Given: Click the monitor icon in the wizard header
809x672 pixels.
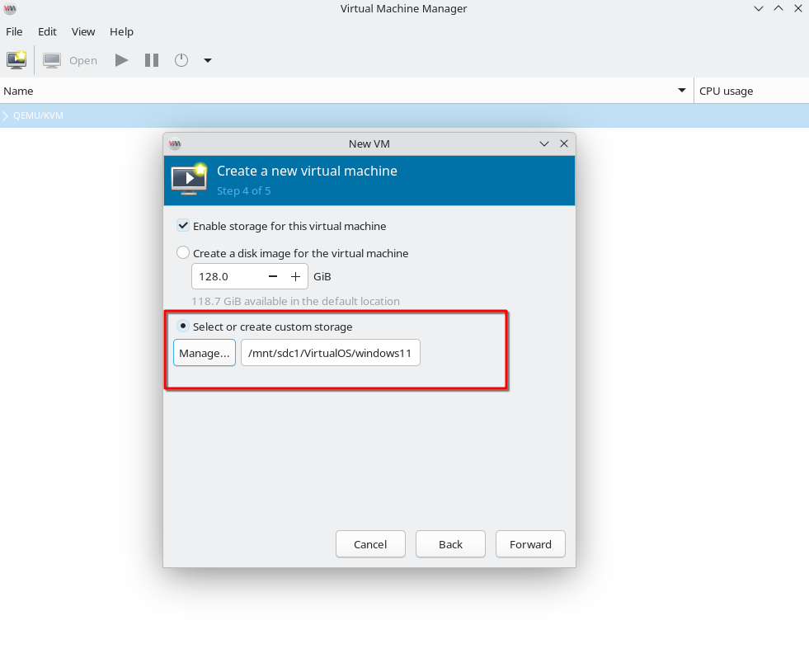Looking at the screenshot, I should pos(190,179).
